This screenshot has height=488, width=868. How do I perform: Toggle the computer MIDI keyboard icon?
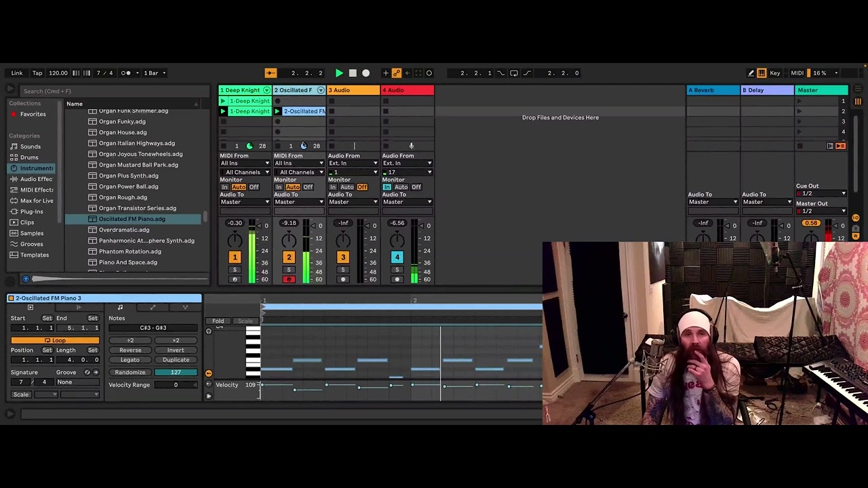[762, 73]
